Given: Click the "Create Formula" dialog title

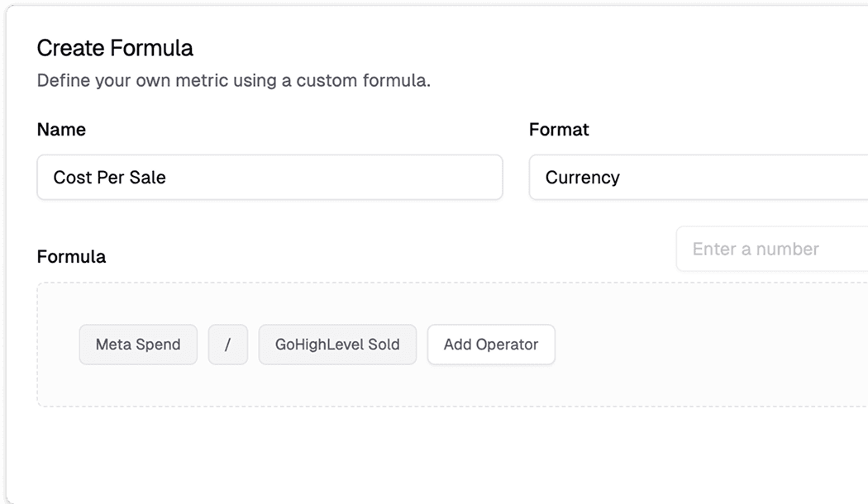Looking at the screenshot, I should 115,48.
